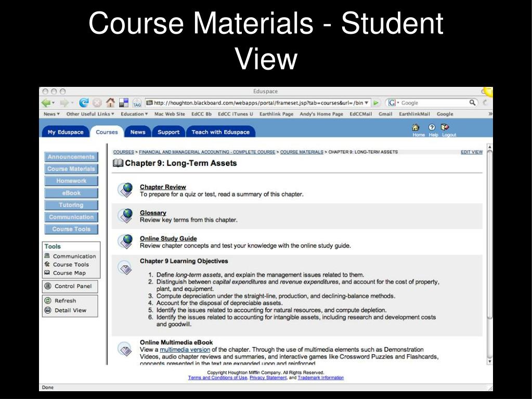Open the Education bookmarks dropdown
The height and width of the screenshot is (399, 532).
click(x=134, y=114)
